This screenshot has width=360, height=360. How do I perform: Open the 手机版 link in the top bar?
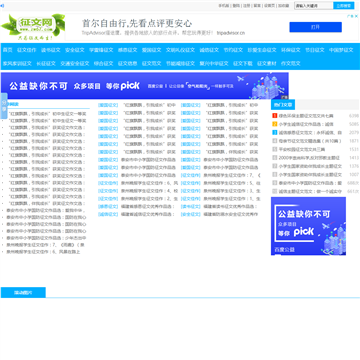(x=224, y=6)
